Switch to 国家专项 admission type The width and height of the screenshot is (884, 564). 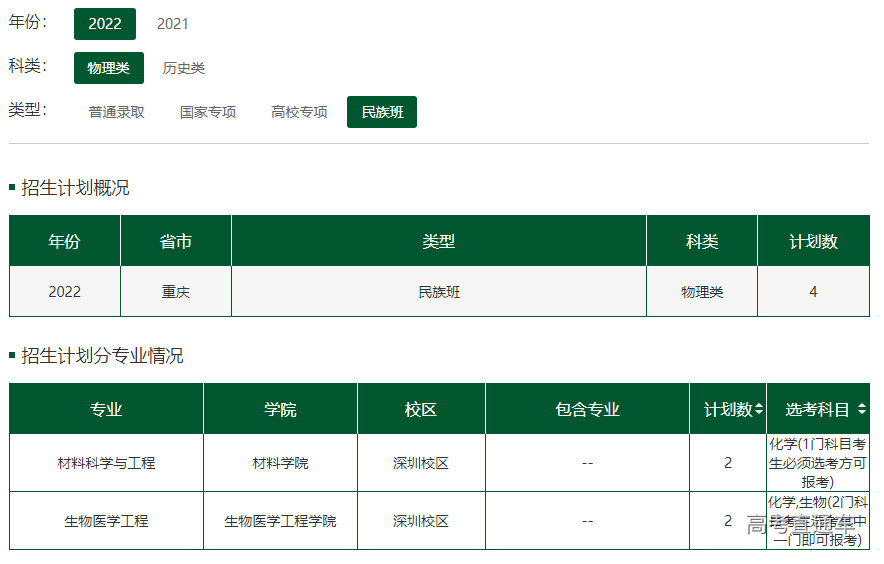[208, 112]
